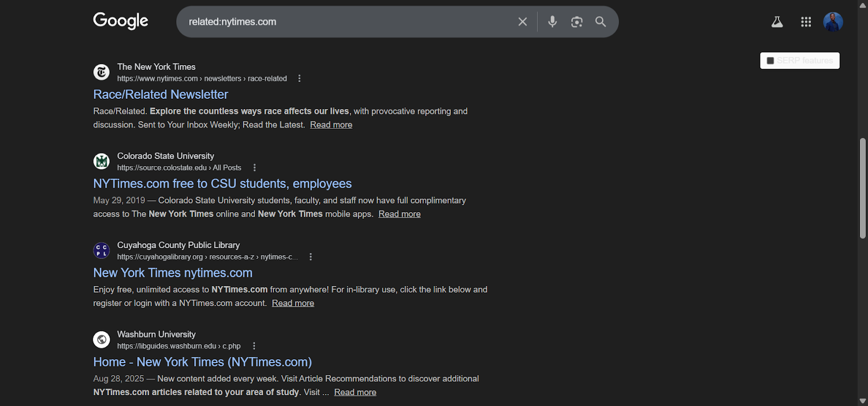Open more options for the libguides.washburn.edu result

tap(254, 346)
